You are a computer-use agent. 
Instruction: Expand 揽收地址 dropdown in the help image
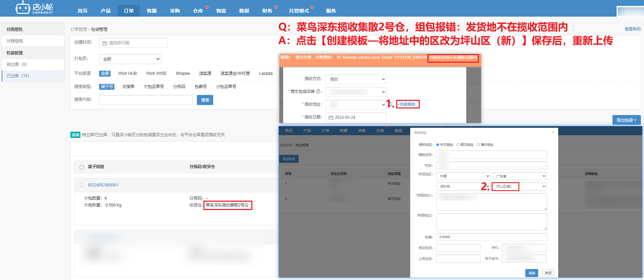(356, 104)
